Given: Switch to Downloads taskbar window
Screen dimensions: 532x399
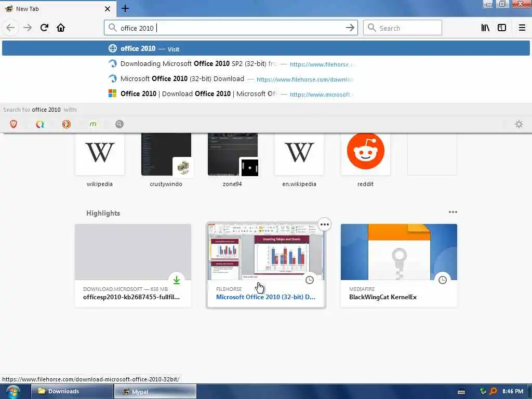Looking at the screenshot, I should pyautogui.click(x=72, y=392).
